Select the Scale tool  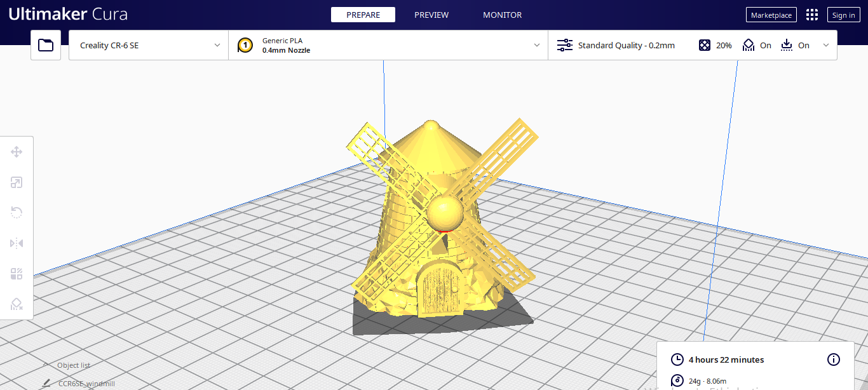click(17, 182)
